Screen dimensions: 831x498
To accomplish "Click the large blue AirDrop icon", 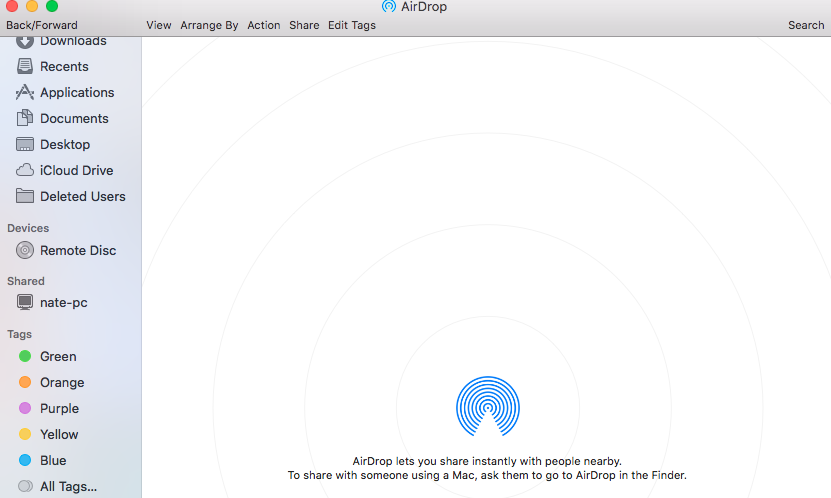I will click(x=488, y=406).
